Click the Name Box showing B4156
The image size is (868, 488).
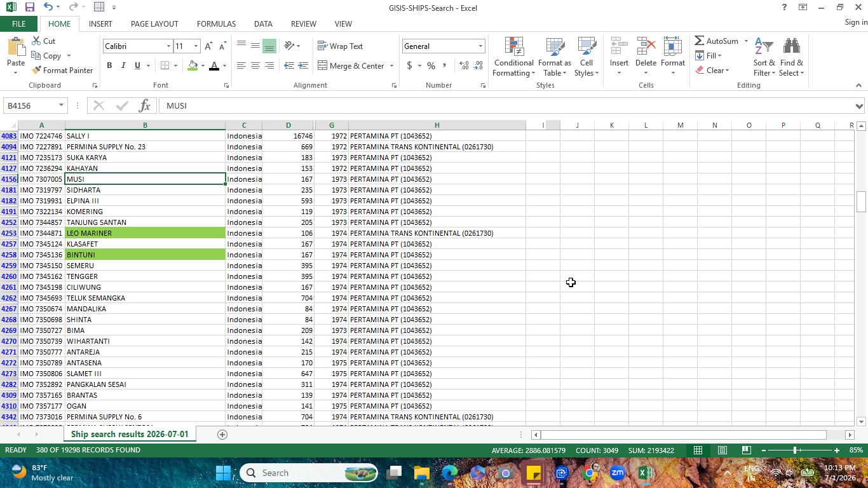[31, 105]
